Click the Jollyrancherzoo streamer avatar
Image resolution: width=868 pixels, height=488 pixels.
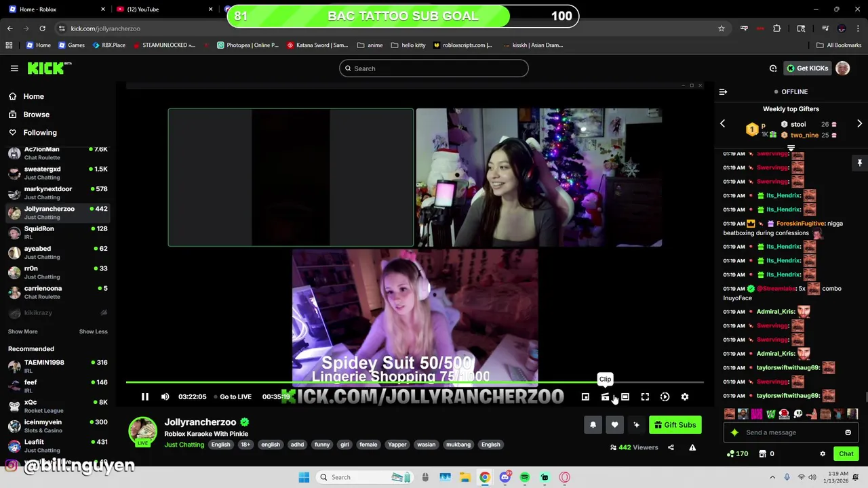pyautogui.click(x=142, y=431)
